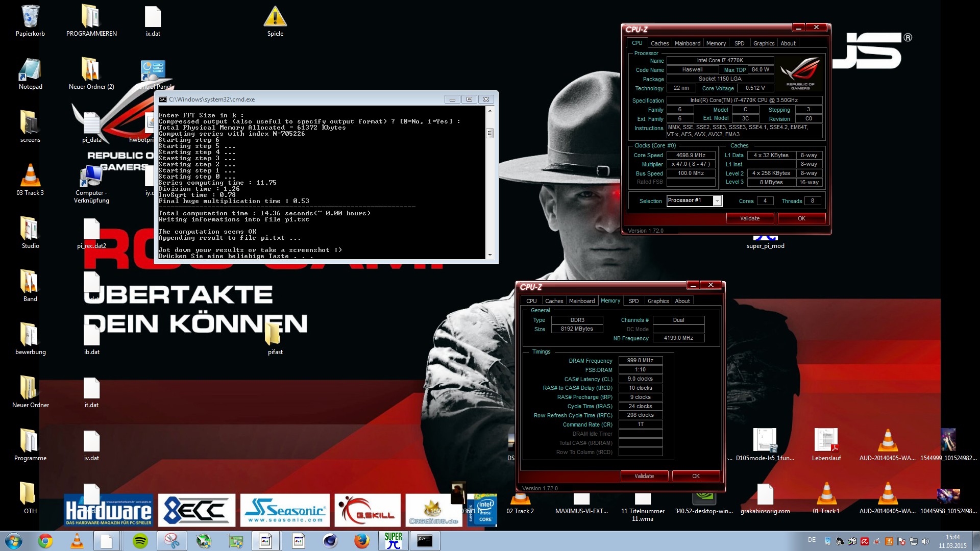Switch to Caches tab in upper CPU-Z

coord(659,43)
